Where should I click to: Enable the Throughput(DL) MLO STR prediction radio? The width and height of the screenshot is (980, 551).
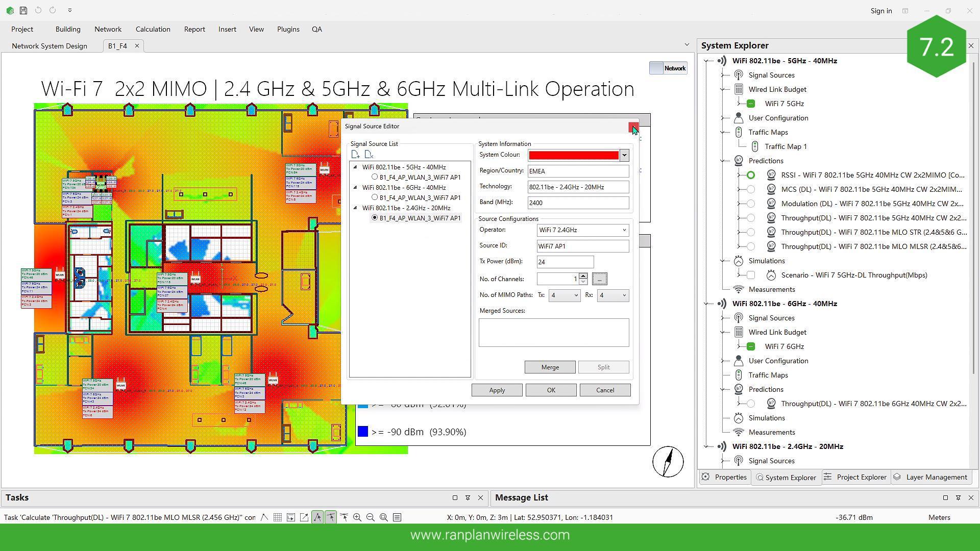751,232
